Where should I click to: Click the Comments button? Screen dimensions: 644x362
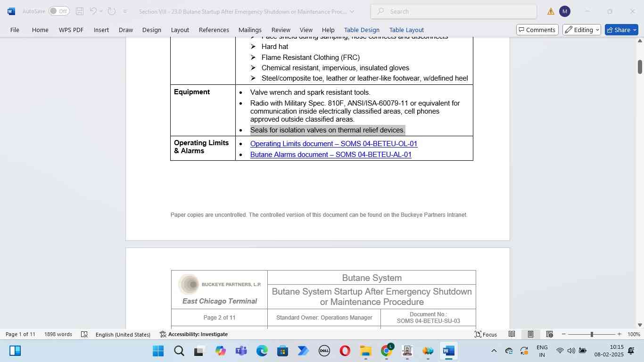[x=537, y=30]
